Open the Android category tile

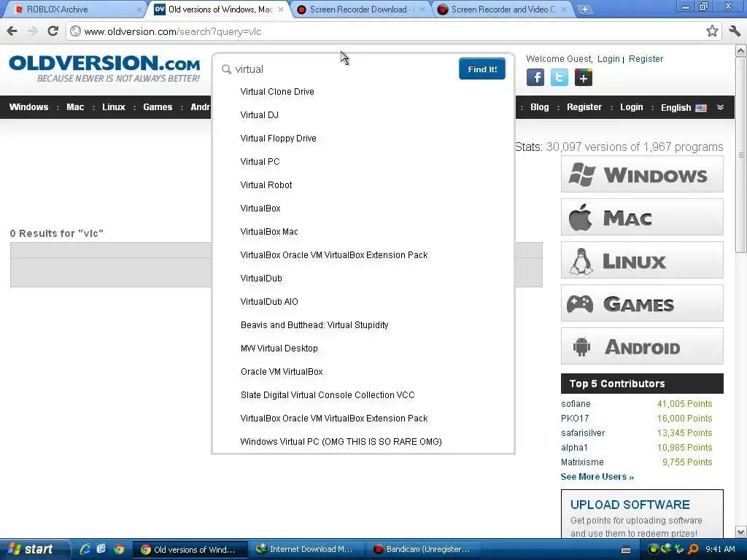click(x=642, y=346)
